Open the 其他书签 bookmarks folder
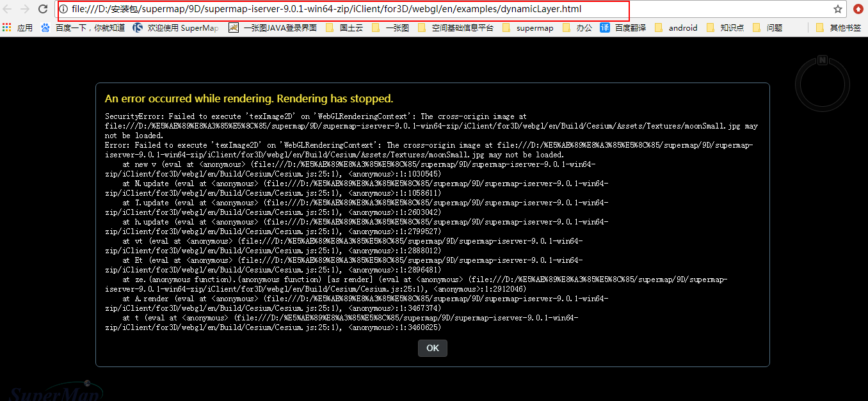Screen dimensions: 868x401 click(x=839, y=28)
